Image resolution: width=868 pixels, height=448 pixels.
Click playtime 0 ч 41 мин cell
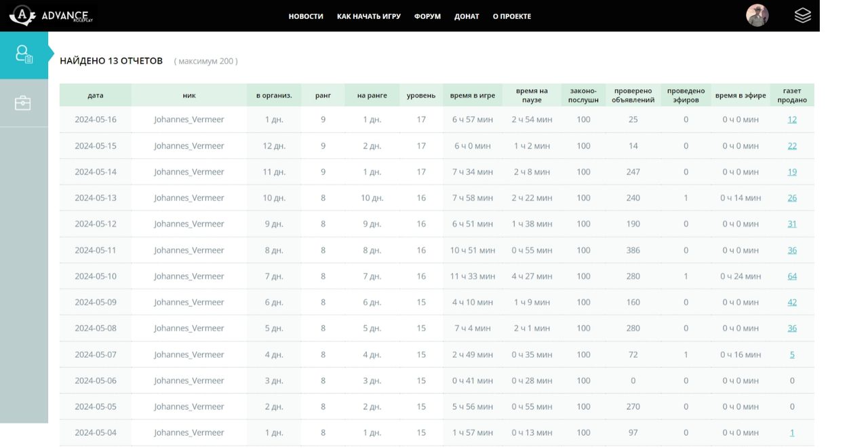click(473, 381)
